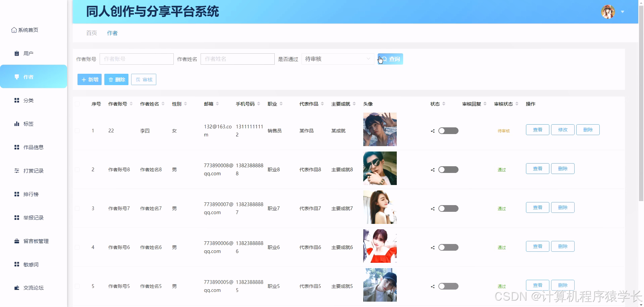Viewport: 644px width, 307px height.
Task: Select the 作者 tab in breadcrumb bar
Action: (112, 33)
